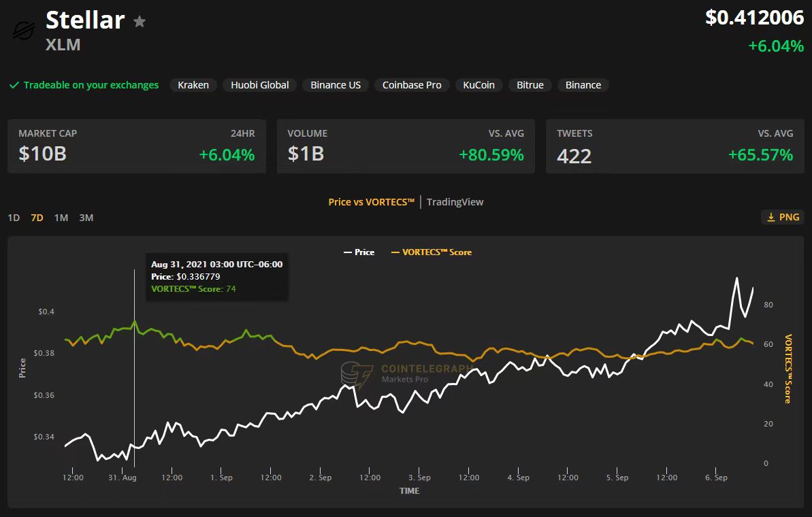Toggle the Price series in legend
The width and height of the screenshot is (812, 517).
[x=359, y=252]
